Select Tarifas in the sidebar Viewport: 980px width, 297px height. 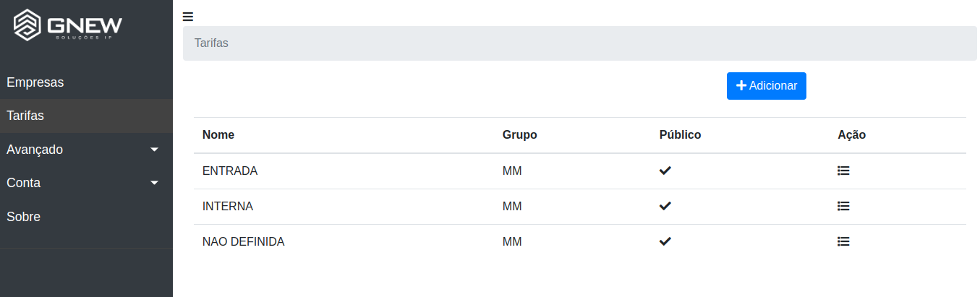pyautogui.click(x=86, y=116)
